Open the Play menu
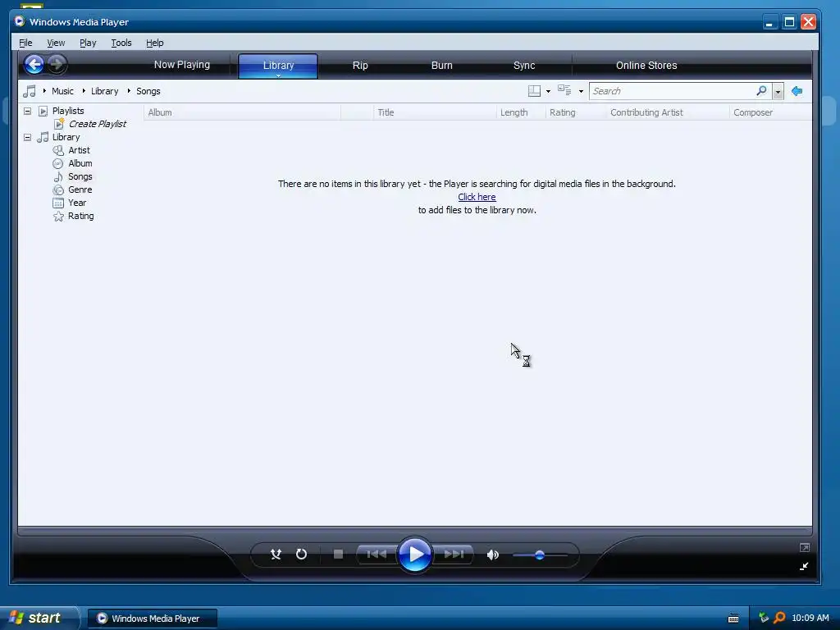Image resolution: width=840 pixels, height=630 pixels. click(88, 43)
